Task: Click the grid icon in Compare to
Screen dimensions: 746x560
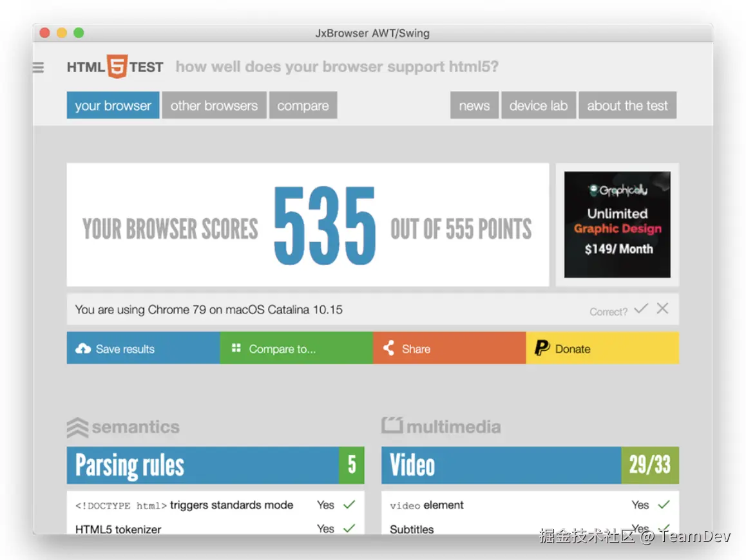Action: click(236, 348)
